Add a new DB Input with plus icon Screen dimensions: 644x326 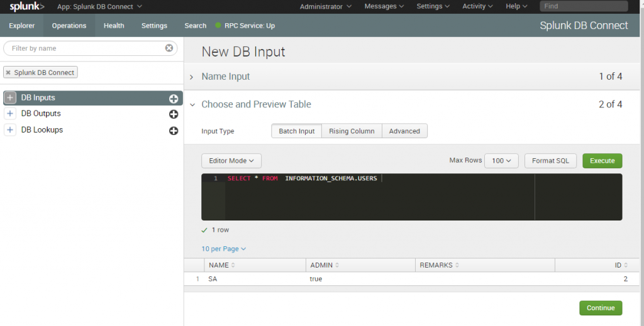[x=174, y=99]
